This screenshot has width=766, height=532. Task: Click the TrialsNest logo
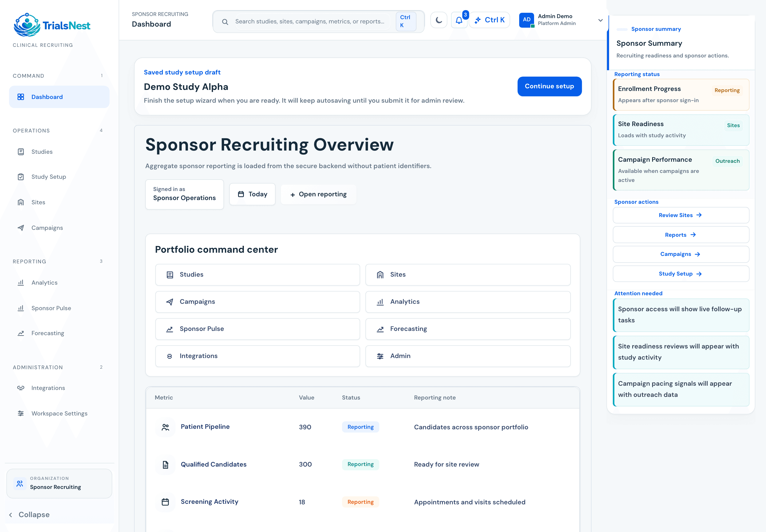(x=52, y=25)
